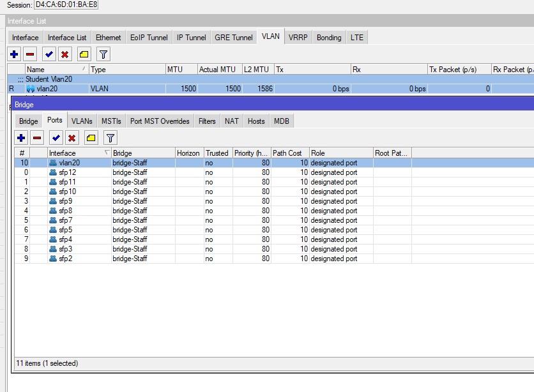Screen dimensions: 534x392
Task: Sort Interface List by Name column header
Action: click(x=57, y=70)
